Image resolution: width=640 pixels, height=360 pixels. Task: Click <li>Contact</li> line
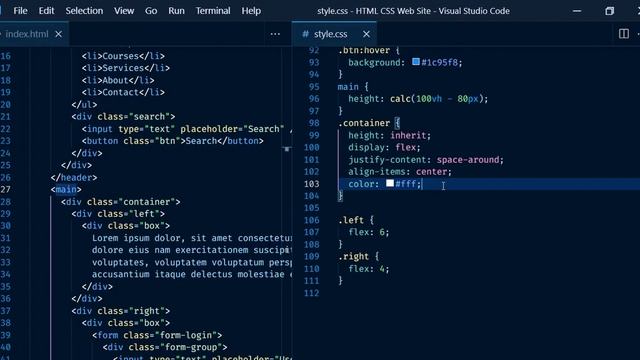[x=123, y=92]
